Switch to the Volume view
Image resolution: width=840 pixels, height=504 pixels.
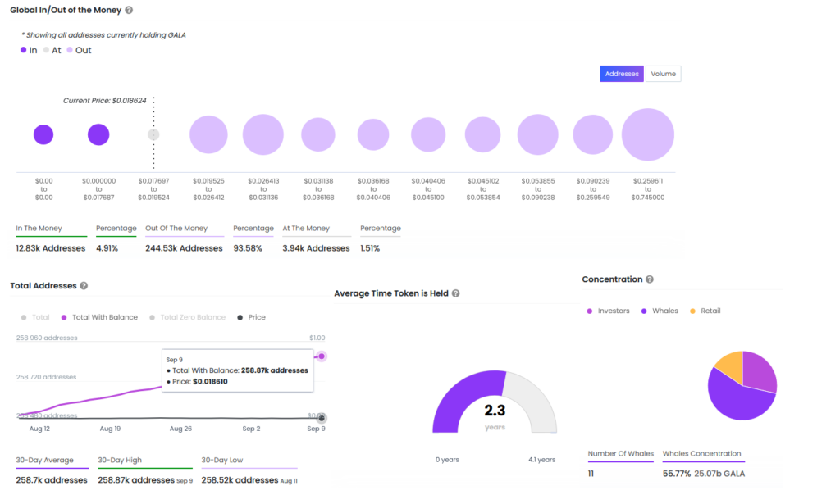pos(663,74)
